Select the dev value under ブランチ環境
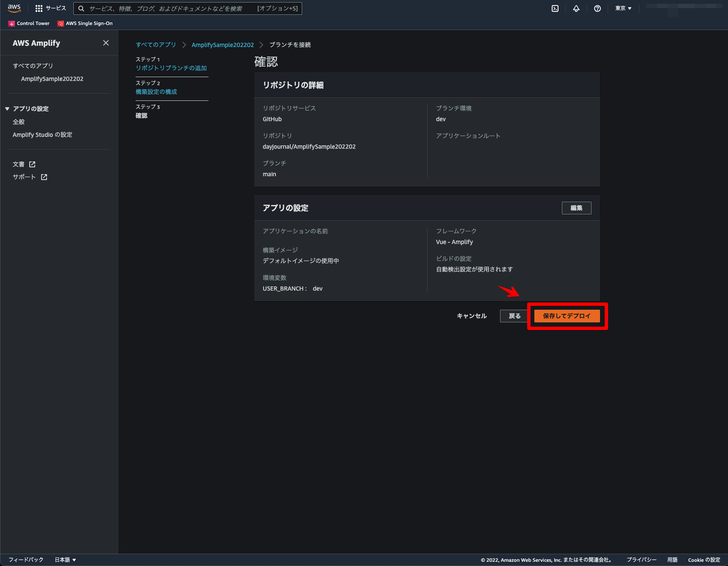The height and width of the screenshot is (566, 728). [441, 119]
